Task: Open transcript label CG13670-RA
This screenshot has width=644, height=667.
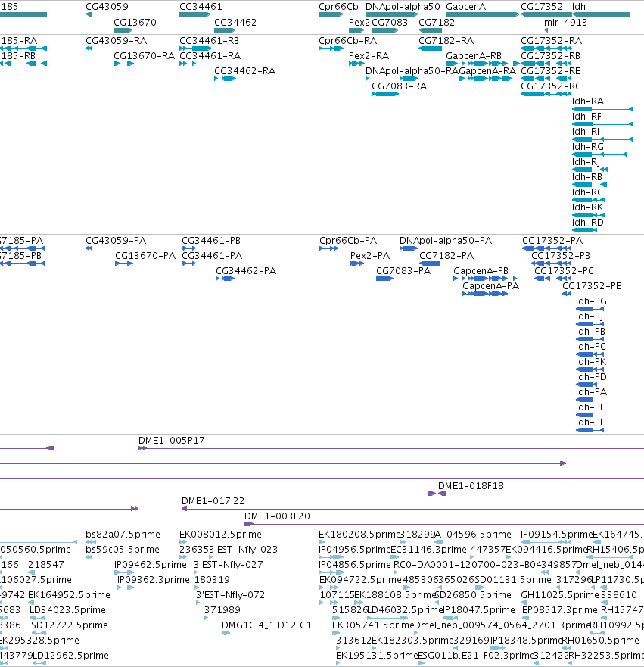Action: (x=144, y=56)
